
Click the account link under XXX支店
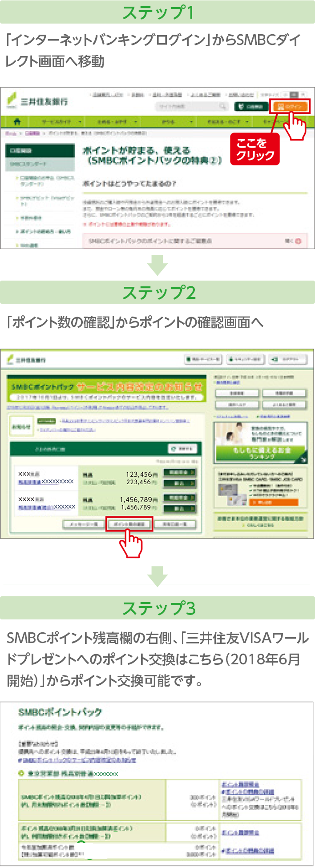(x=46, y=482)
